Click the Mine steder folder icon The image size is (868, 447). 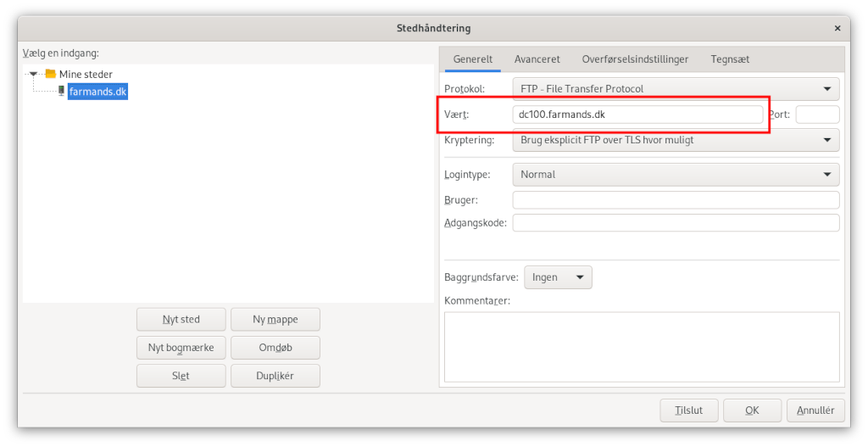pyautogui.click(x=50, y=74)
